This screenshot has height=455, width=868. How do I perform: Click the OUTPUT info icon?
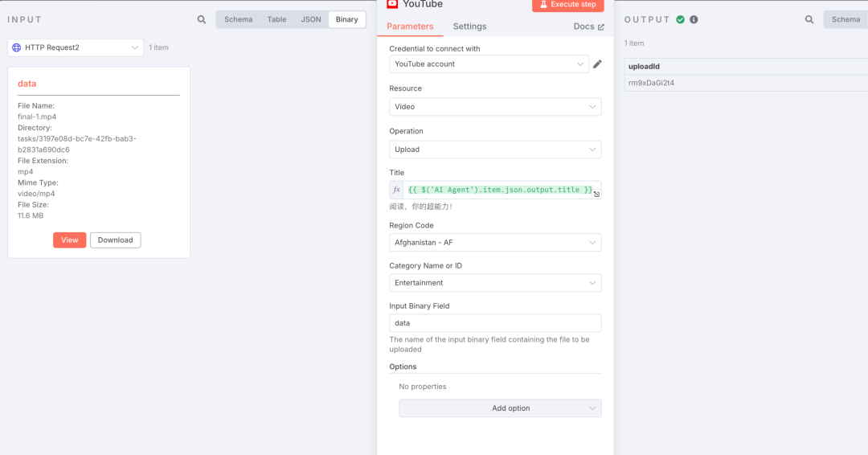pos(694,19)
